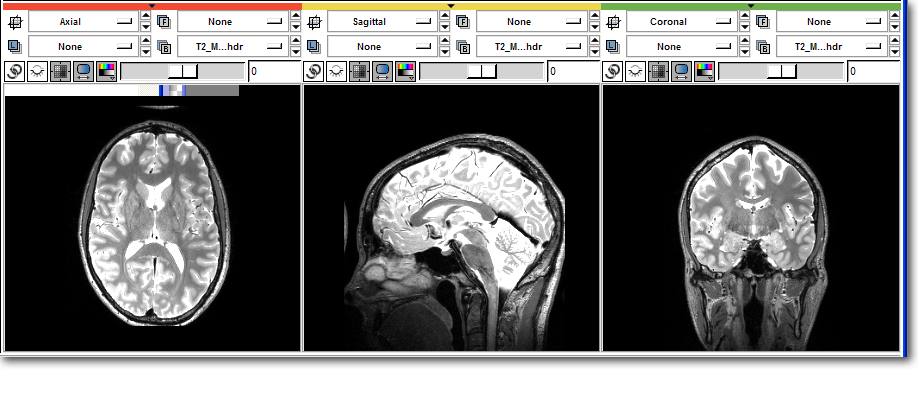Click the Axial slice offset slider

(x=183, y=71)
